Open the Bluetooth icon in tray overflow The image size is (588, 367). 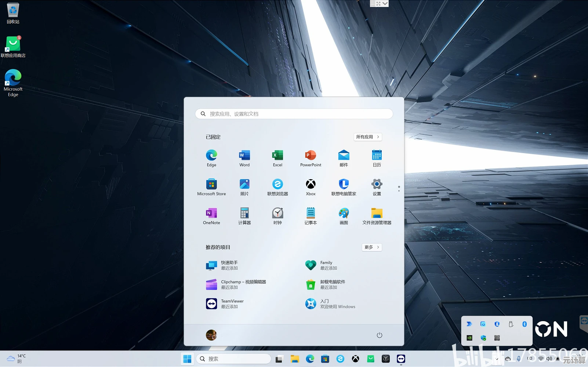[525, 324]
